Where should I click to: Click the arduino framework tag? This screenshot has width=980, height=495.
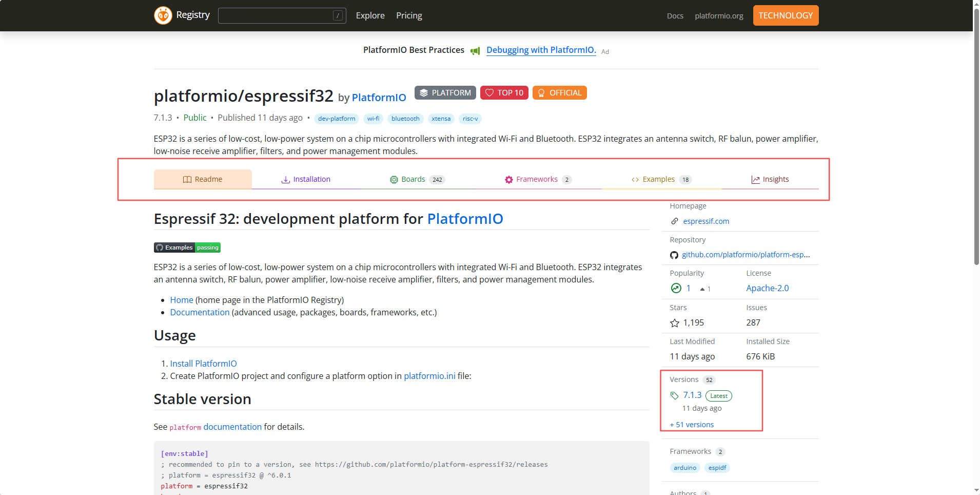685,468
